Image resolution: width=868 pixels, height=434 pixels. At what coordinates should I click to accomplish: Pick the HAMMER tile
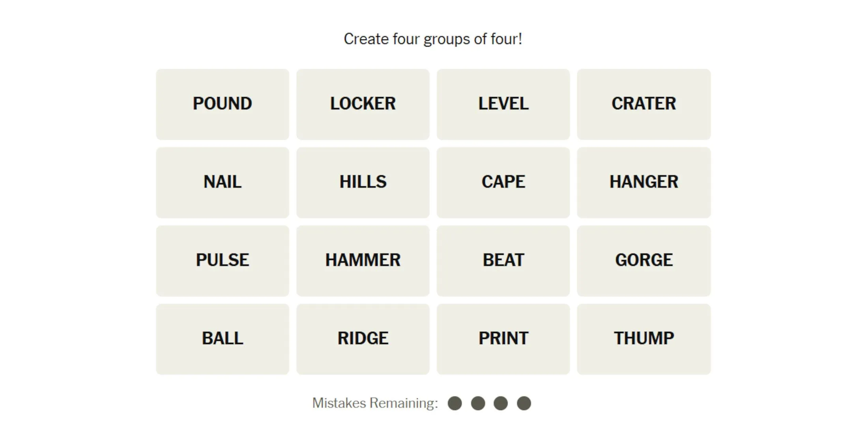tap(363, 260)
